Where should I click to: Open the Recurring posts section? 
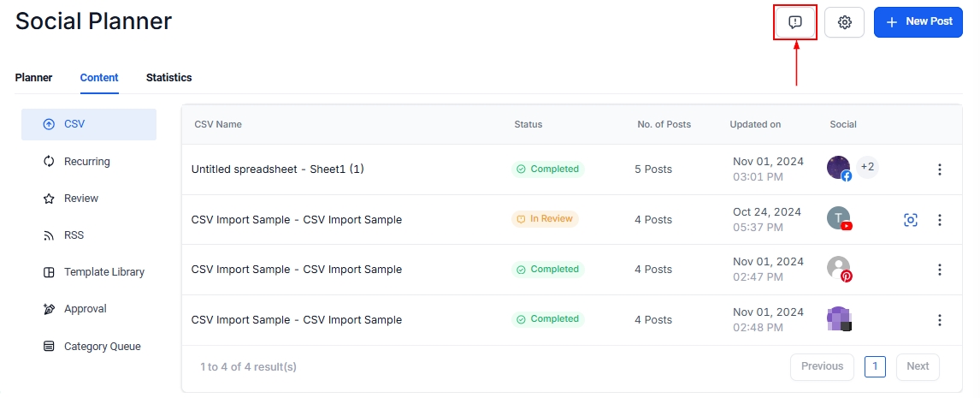click(x=86, y=162)
